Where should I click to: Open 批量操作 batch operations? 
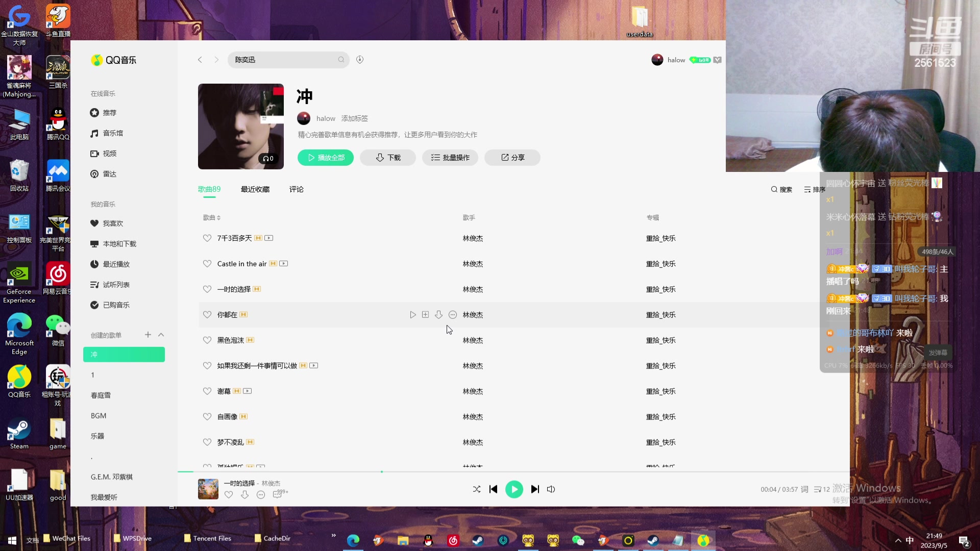450,158
